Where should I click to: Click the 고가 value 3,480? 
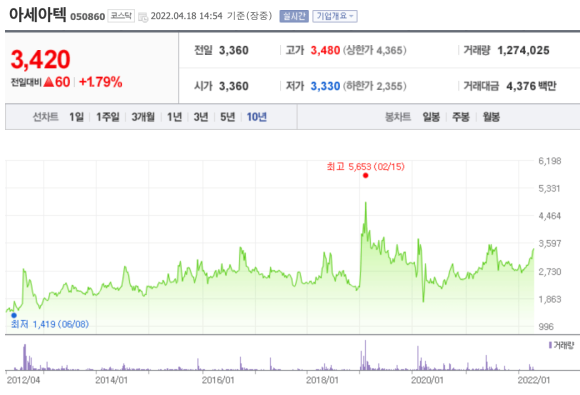point(325,50)
